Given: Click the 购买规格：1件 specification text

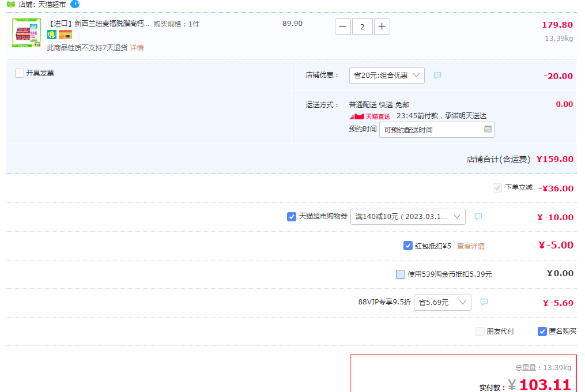Looking at the screenshot, I should [x=176, y=24].
